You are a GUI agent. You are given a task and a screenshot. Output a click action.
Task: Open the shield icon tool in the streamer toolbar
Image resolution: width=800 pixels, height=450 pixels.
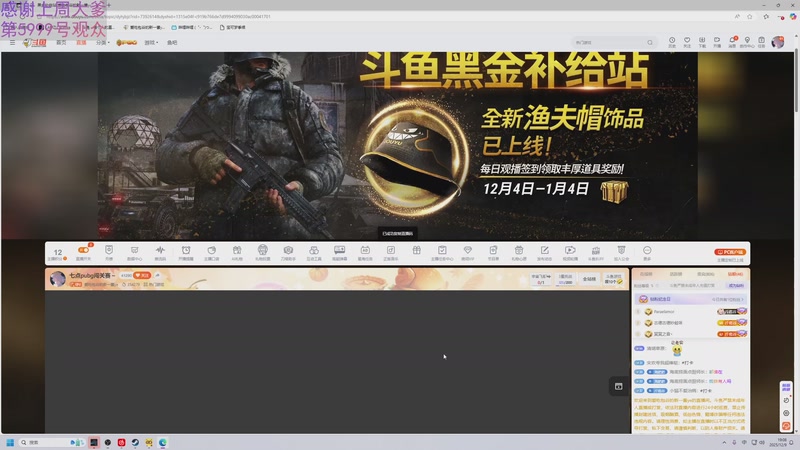pos(109,250)
